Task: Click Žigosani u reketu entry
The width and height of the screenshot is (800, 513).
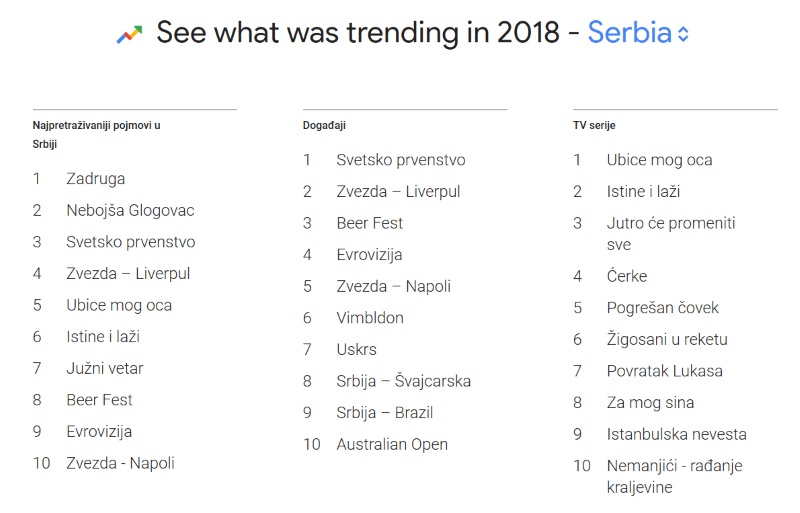Action: click(667, 339)
